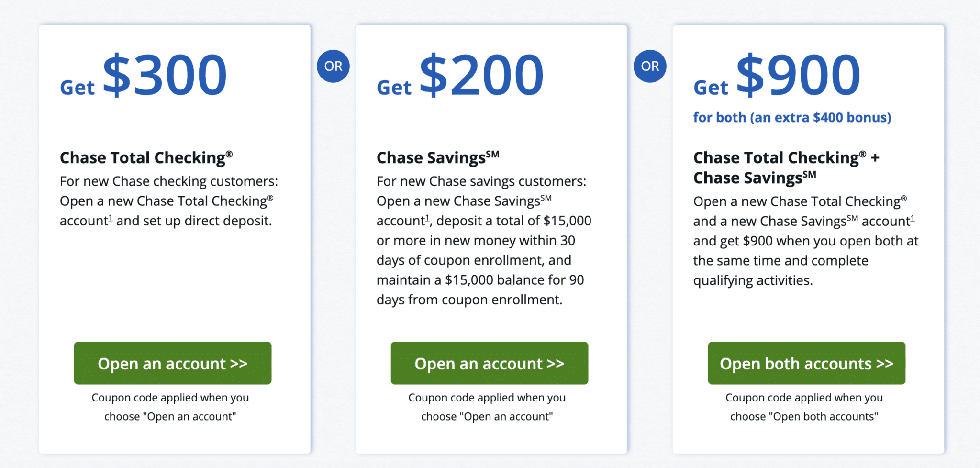Click the extra $400 bonus subtitle
This screenshot has width=980, height=468.
[792, 117]
